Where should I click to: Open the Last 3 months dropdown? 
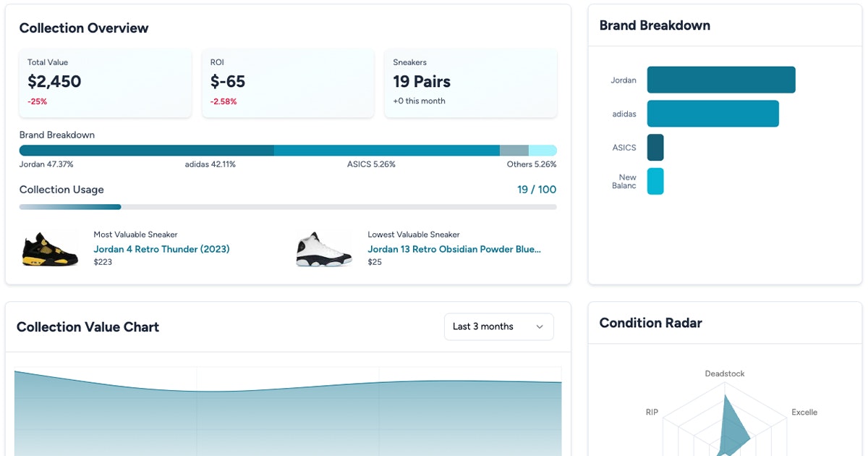[498, 326]
